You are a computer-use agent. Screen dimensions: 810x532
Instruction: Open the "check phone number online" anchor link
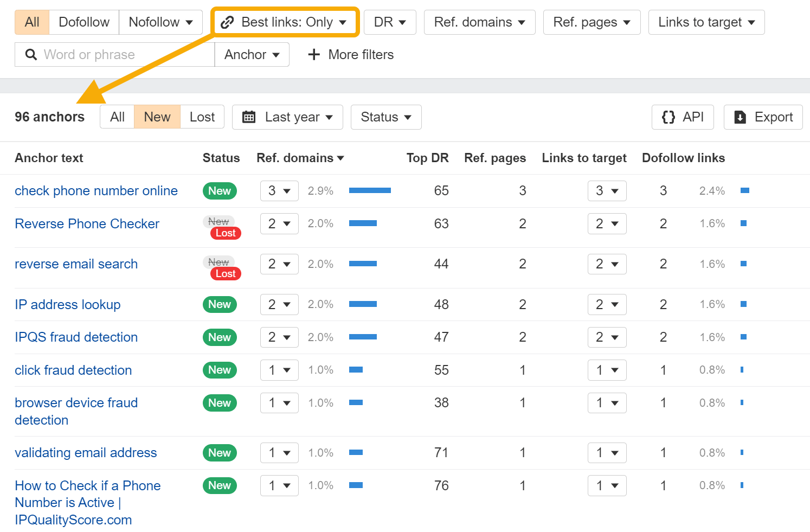click(x=96, y=191)
